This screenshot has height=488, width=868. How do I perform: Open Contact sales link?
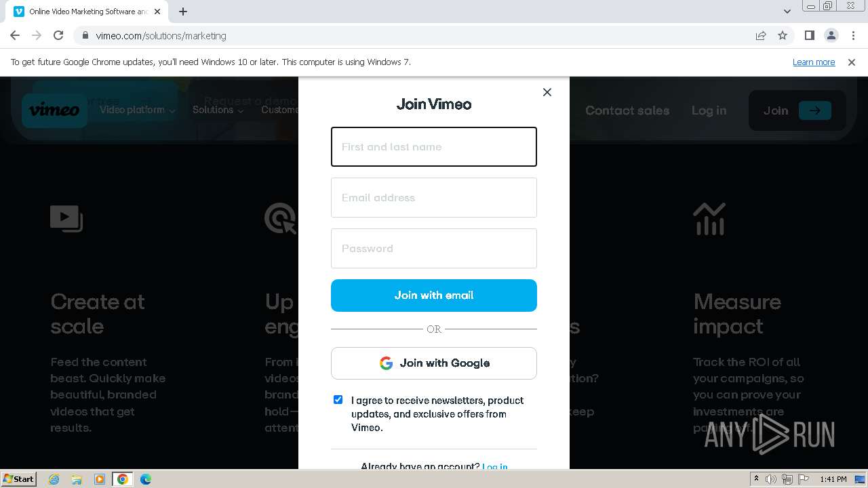[x=627, y=110]
